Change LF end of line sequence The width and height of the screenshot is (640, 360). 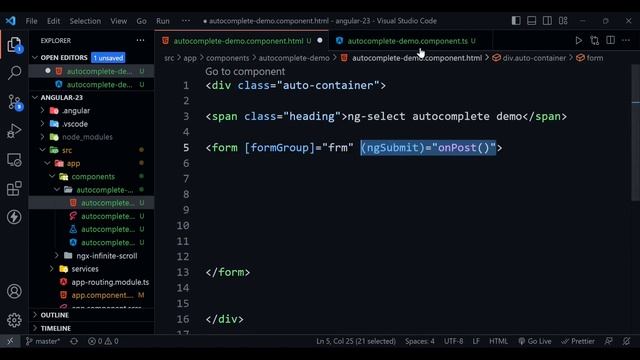(x=476, y=341)
